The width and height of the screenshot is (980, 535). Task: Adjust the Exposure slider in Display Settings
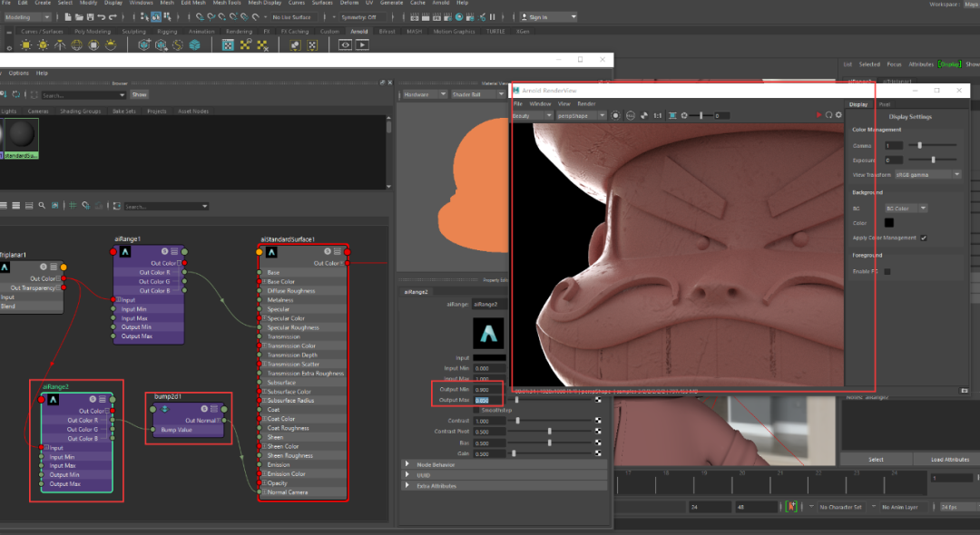click(933, 160)
